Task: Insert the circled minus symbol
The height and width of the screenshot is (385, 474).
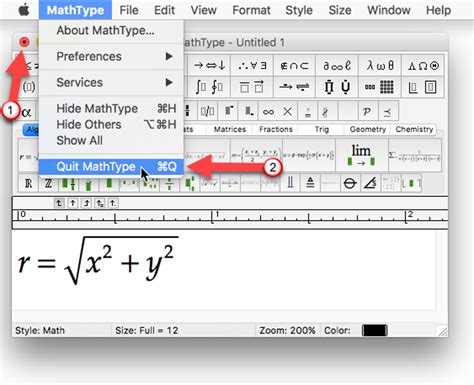Action: (350, 183)
